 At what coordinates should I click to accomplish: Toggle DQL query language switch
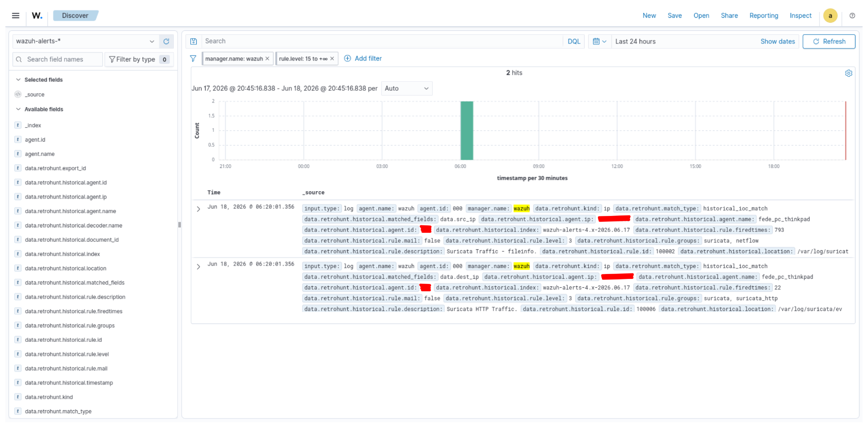click(x=574, y=42)
